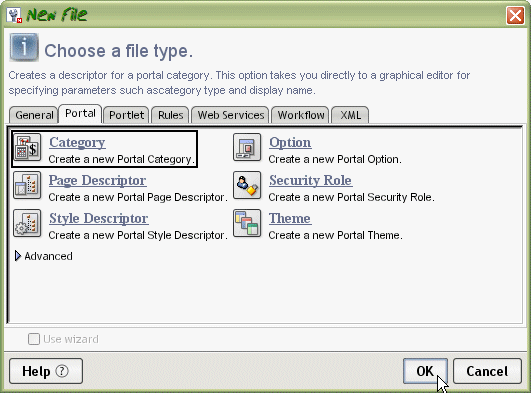
Task: Go to the Workflow tab
Action: pyautogui.click(x=301, y=115)
